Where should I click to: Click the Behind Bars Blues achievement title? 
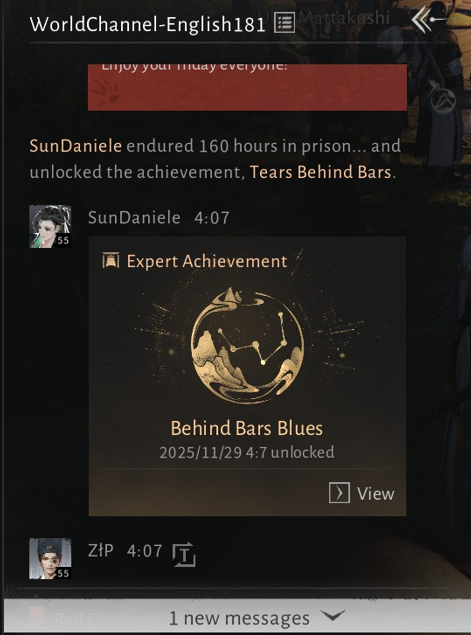[247, 428]
